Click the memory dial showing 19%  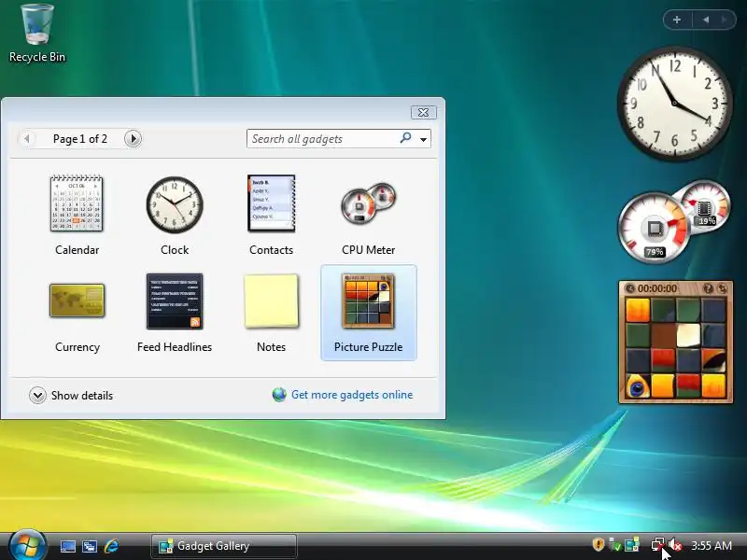click(x=706, y=205)
